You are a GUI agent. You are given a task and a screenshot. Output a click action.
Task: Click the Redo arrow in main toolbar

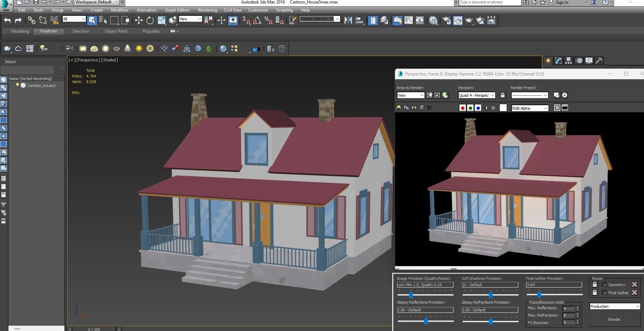(18, 20)
